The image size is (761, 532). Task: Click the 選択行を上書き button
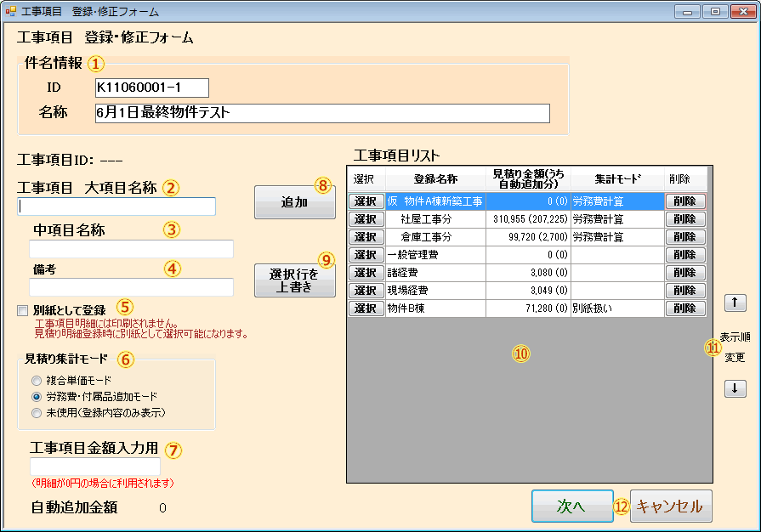pos(294,280)
